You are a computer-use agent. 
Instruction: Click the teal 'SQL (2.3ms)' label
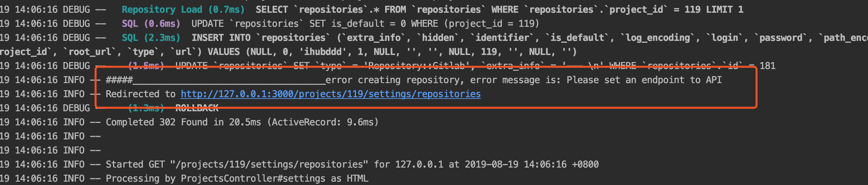click(x=151, y=38)
